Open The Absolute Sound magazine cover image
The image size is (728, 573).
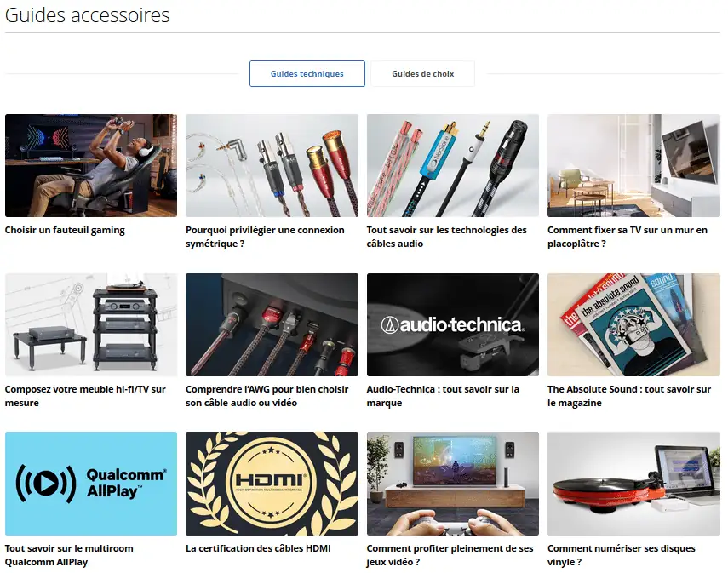point(633,324)
